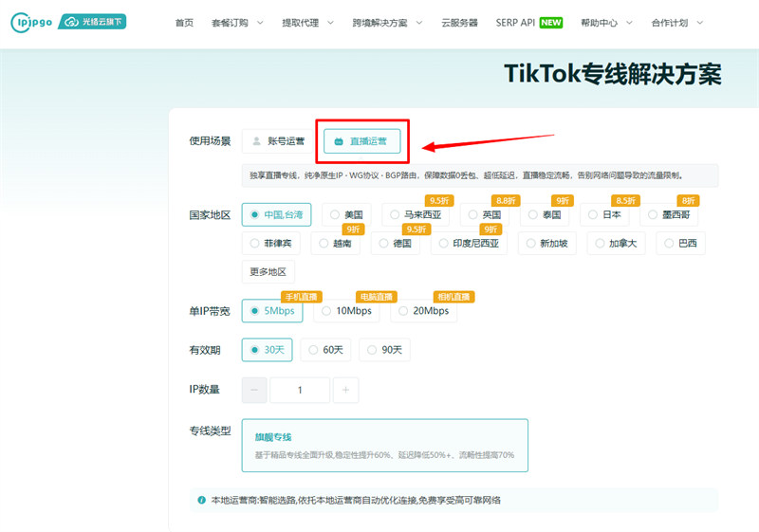Select the 新加坡 region radio
Screen dimensions: 759x532
[547, 244]
